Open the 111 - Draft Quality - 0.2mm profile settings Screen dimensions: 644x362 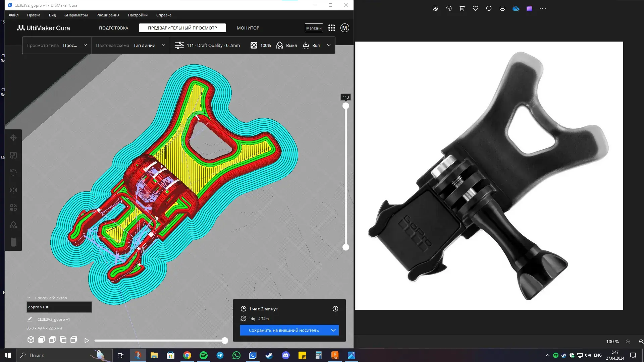207,45
